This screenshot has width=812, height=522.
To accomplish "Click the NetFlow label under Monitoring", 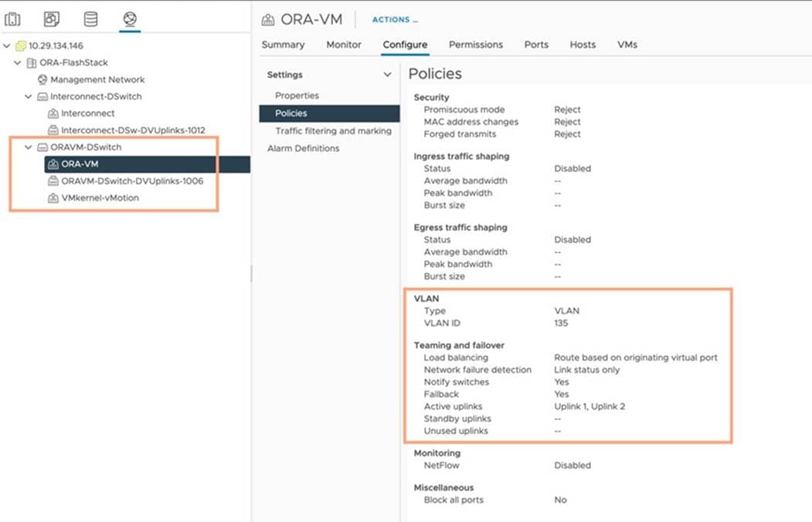I will pos(441,465).
